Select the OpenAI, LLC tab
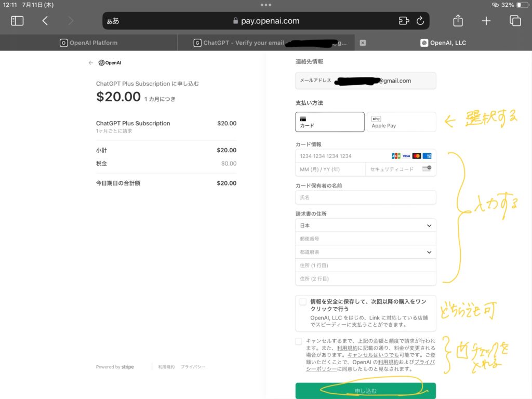The width and height of the screenshot is (532, 399). click(x=443, y=43)
